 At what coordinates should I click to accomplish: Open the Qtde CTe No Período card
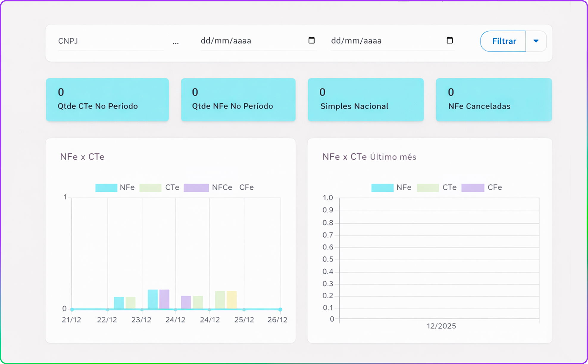[107, 100]
